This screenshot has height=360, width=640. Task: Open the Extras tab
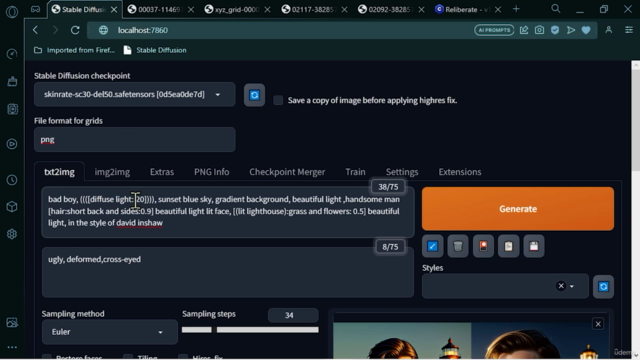click(x=162, y=172)
